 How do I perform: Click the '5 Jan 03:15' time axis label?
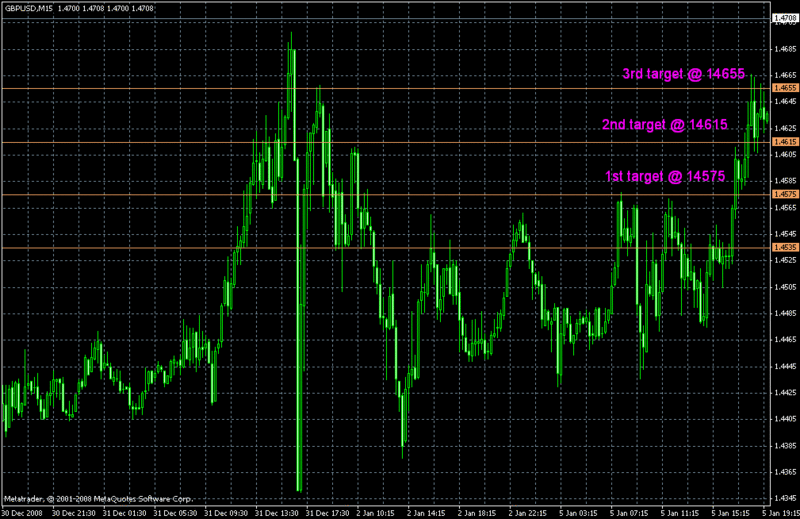pos(579,513)
